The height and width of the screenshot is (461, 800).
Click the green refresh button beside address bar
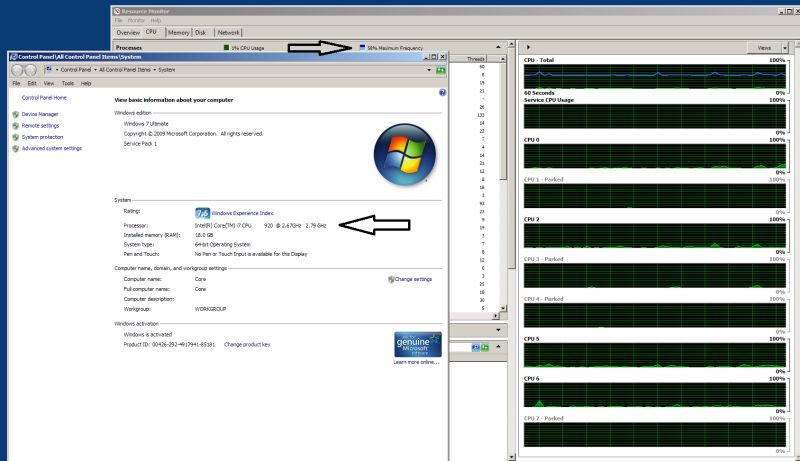coord(440,70)
